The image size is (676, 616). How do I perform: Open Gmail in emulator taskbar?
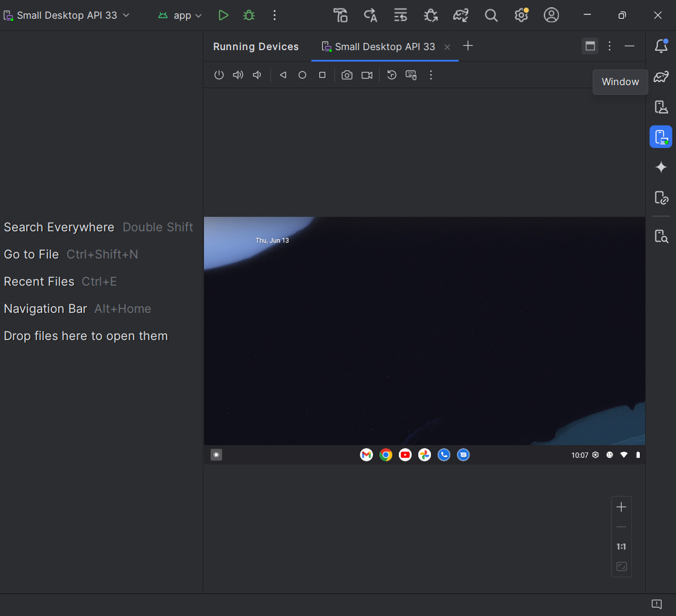[x=366, y=455]
